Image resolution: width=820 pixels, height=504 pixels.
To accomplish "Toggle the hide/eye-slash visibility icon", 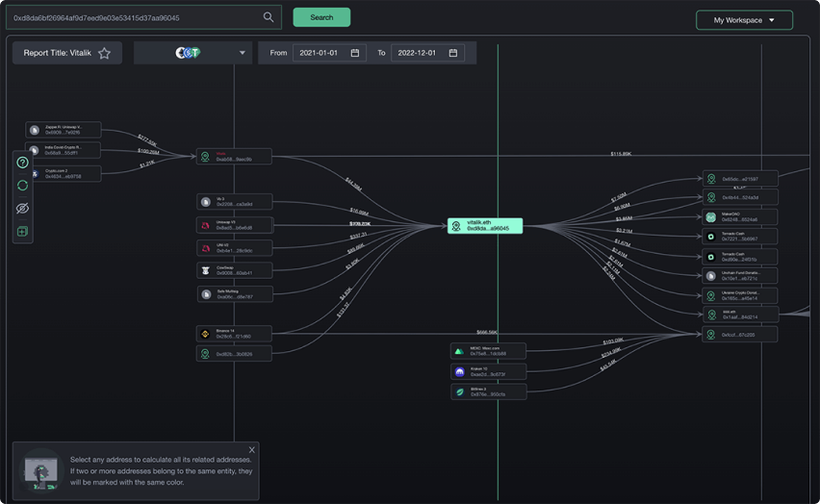I will point(23,208).
